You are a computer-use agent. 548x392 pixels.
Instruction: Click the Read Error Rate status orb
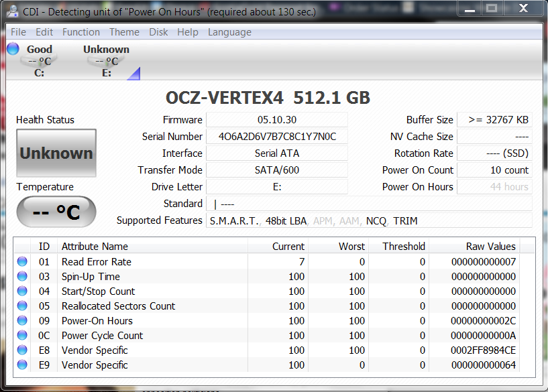tap(23, 262)
